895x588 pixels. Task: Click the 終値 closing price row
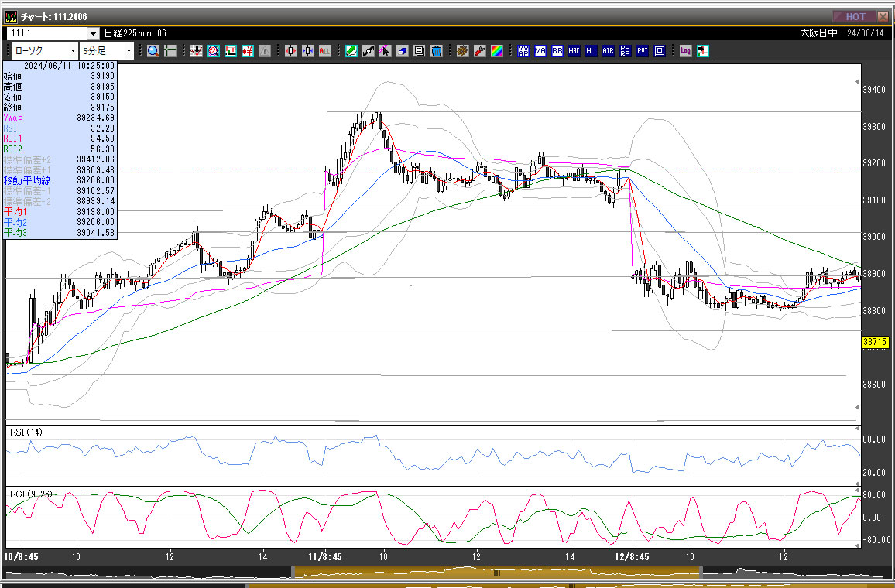(60, 108)
